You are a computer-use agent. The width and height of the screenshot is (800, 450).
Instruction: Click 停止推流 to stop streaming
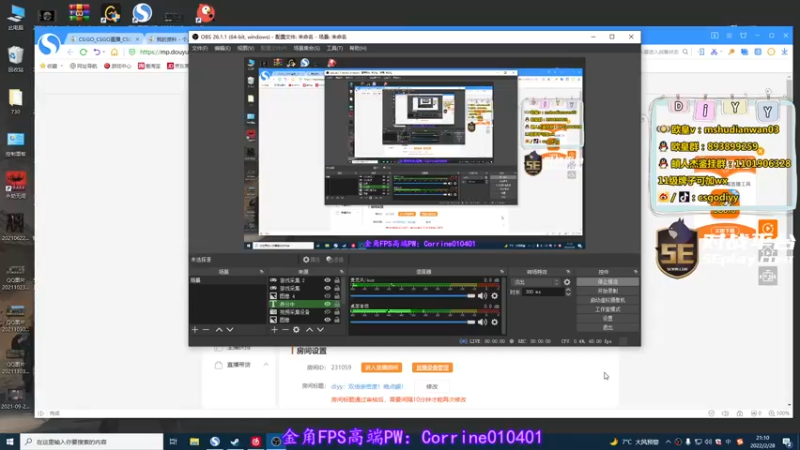[x=607, y=282]
